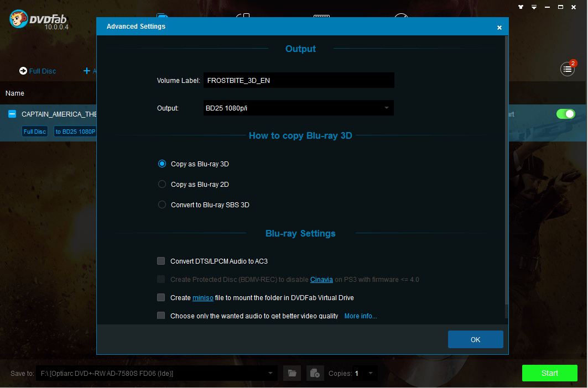The height and width of the screenshot is (388, 588).
Task: Confirm settings with OK button
Action: click(476, 339)
